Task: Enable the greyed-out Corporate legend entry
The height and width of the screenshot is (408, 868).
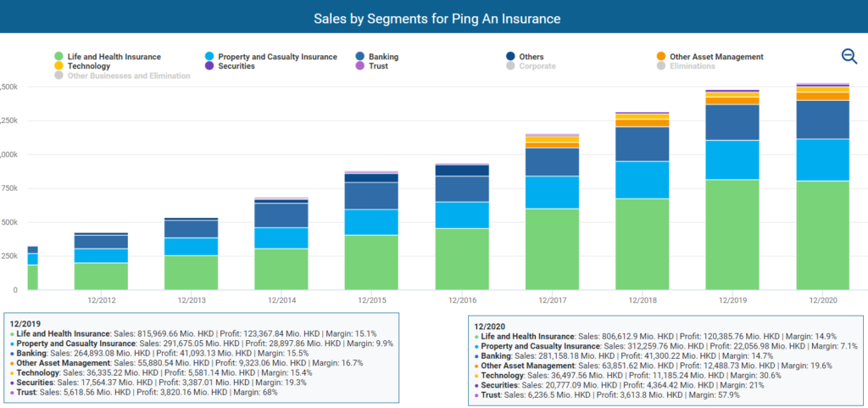Action: 531,66
